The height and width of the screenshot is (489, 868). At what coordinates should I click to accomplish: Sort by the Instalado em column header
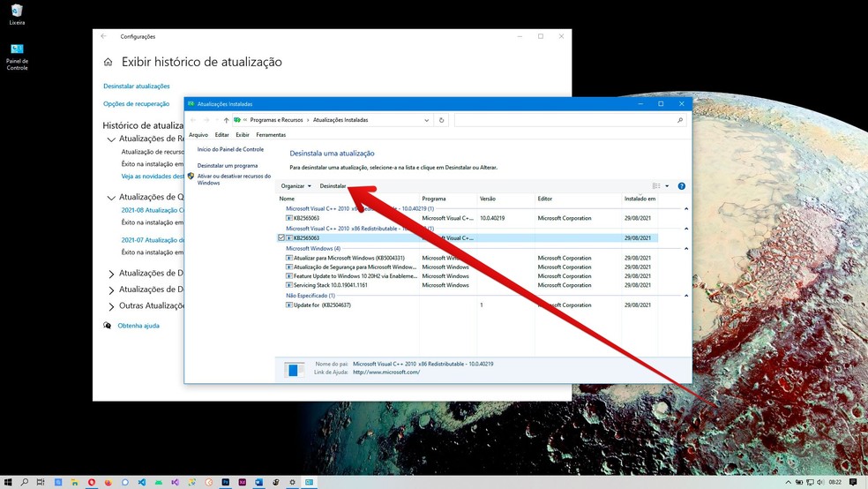640,199
